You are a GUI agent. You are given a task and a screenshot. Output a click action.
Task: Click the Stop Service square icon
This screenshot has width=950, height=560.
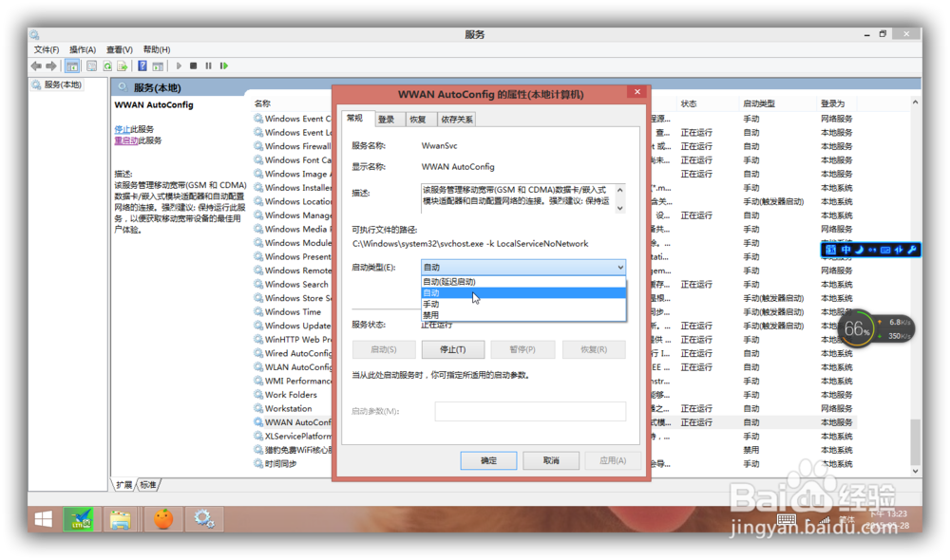(193, 66)
